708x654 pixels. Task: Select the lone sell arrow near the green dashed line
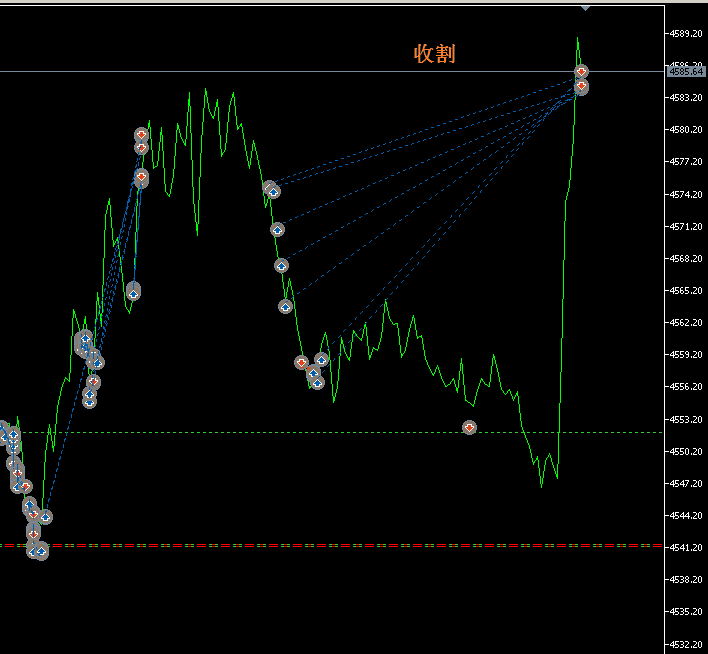pyautogui.click(x=469, y=427)
